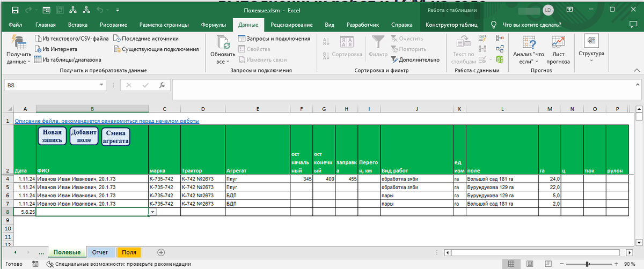The width and height of the screenshot is (644, 269).
Task: Switch to Page Layout view in status bar
Action: coord(529,264)
